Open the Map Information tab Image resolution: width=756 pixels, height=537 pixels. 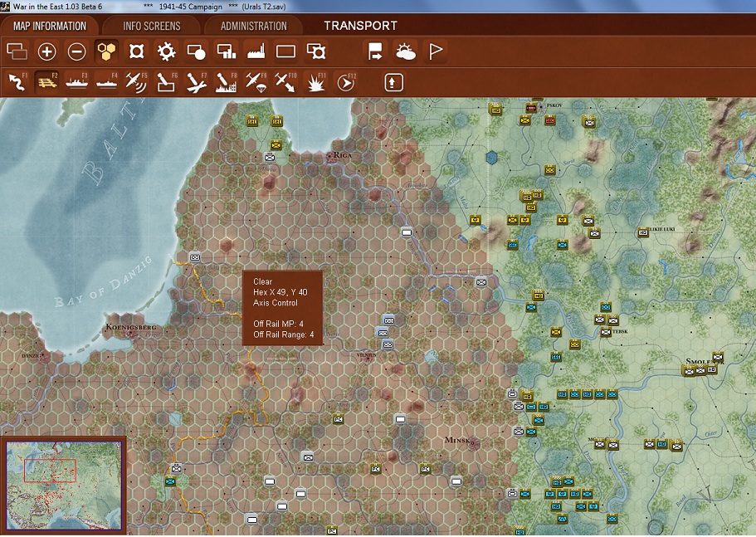click(x=50, y=26)
